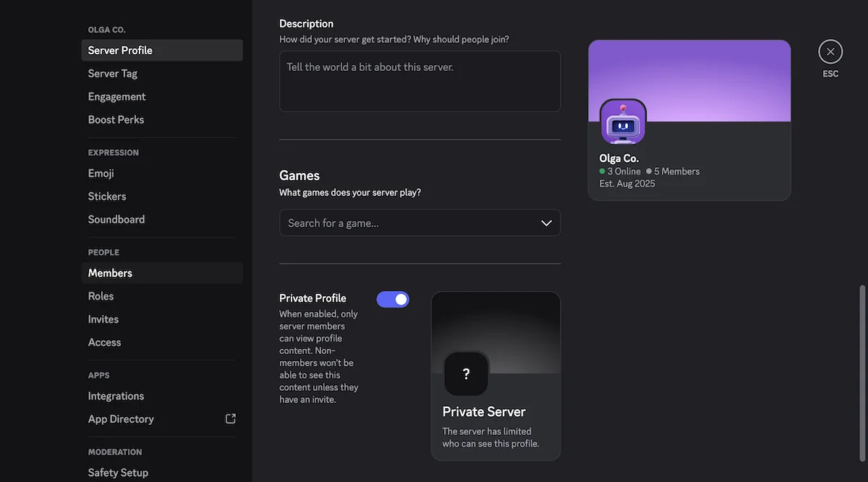
Task: Open the Server Profile settings page
Action: point(162,50)
